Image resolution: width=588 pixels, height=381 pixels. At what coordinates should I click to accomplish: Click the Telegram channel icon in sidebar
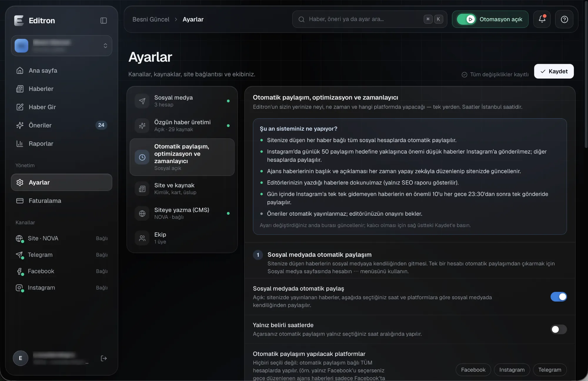pyautogui.click(x=19, y=255)
